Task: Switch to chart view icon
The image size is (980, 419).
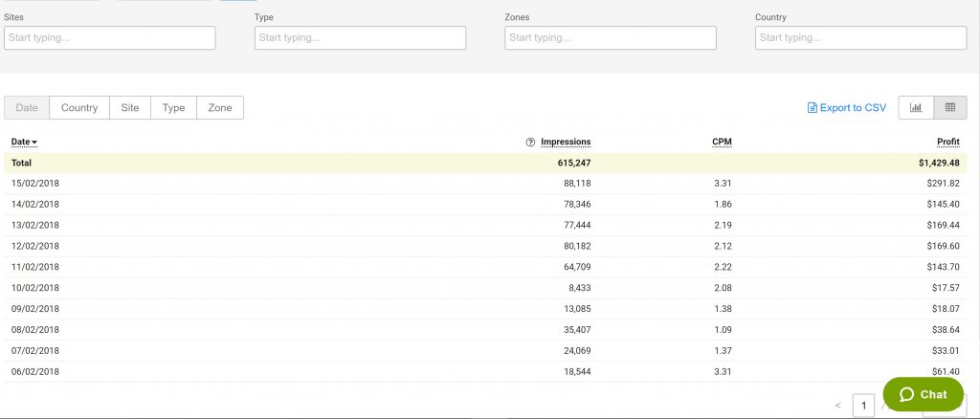Action: click(x=916, y=108)
